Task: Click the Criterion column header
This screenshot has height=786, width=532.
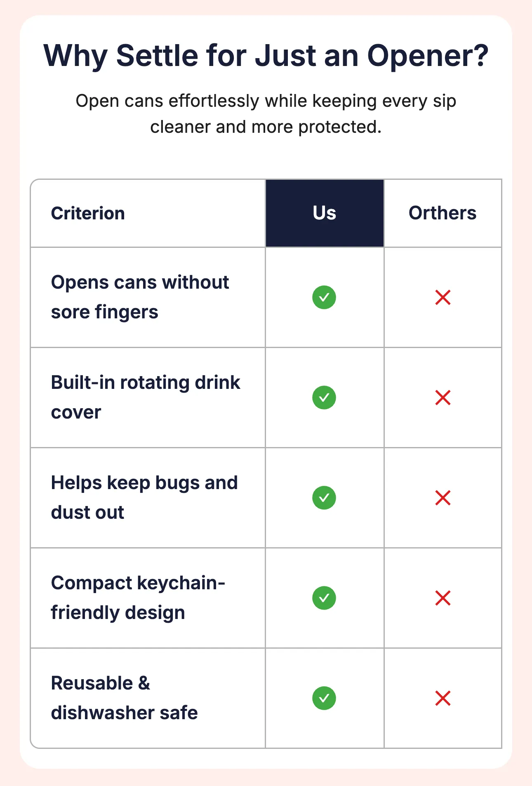Action: tap(88, 214)
